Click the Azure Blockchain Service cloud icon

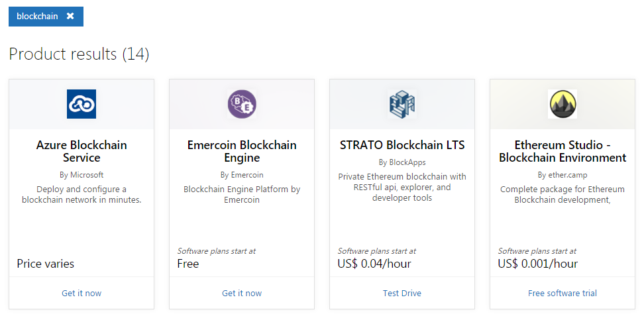click(81, 104)
